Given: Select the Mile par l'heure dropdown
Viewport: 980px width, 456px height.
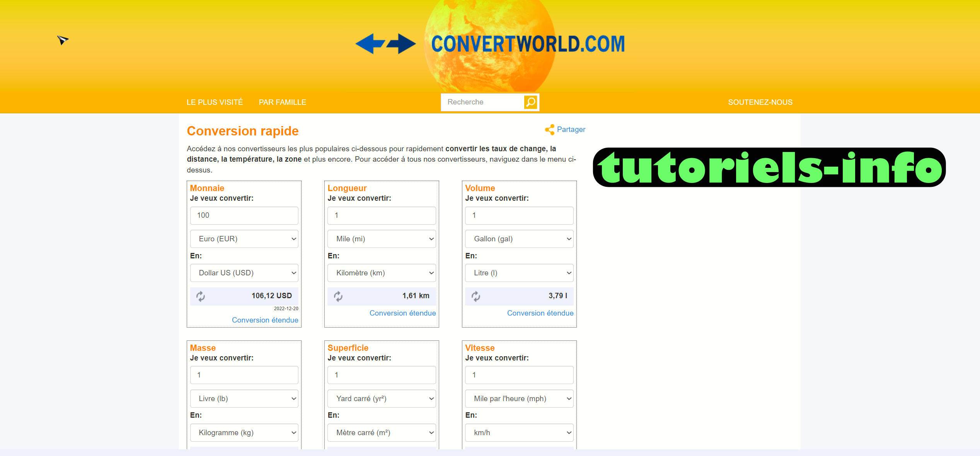Looking at the screenshot, I should 519,399.
